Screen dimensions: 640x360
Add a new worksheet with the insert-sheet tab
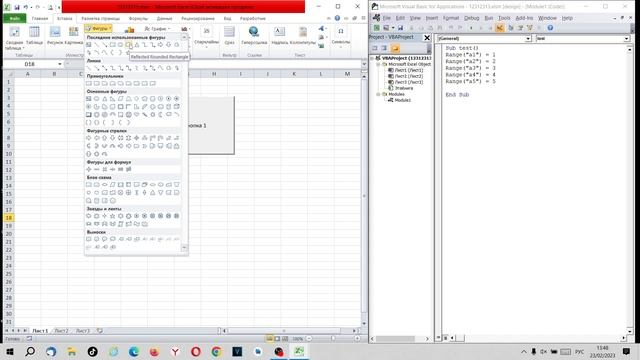[x=100, y=331]
